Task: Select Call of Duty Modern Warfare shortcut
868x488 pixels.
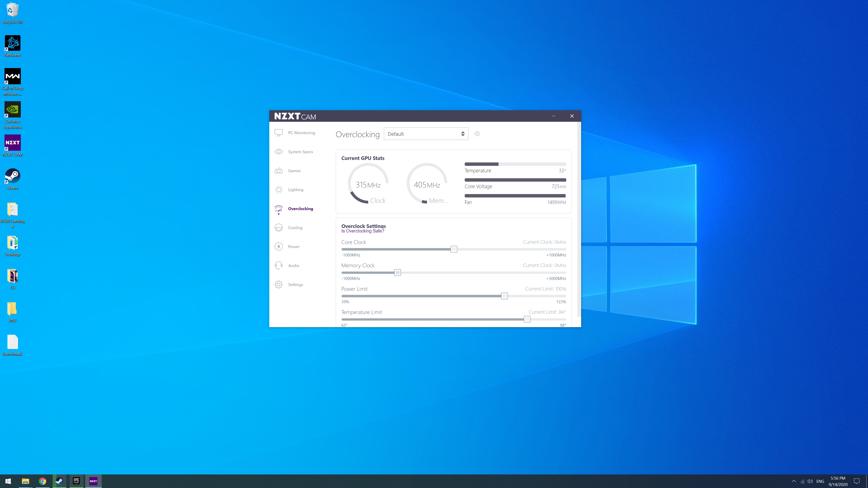Action: [12, 82]
